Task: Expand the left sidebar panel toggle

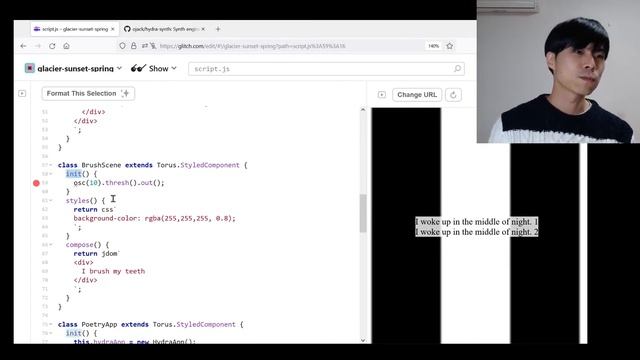Action: [22, 93]
